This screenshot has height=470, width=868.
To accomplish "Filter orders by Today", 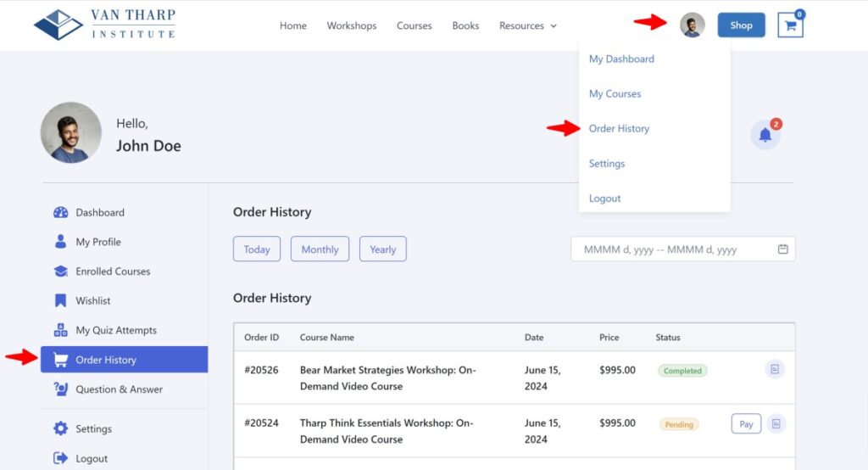I will click(257, 249).
